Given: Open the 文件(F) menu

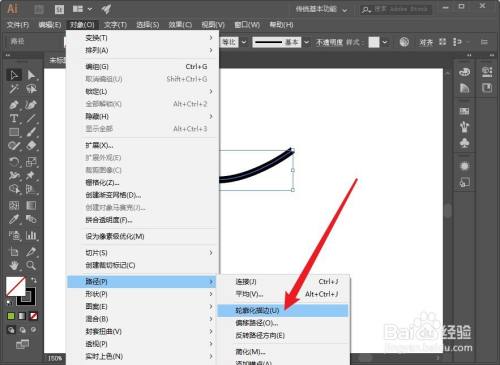Looking at the screenshot, I should [18, 25].
